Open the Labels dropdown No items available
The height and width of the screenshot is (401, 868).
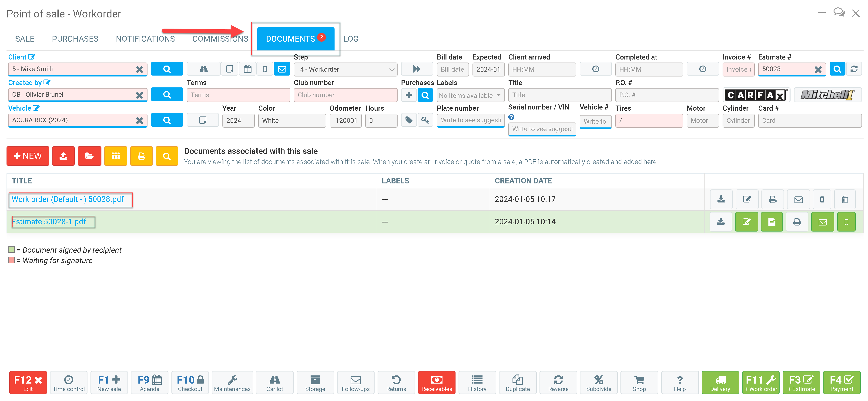470,95
